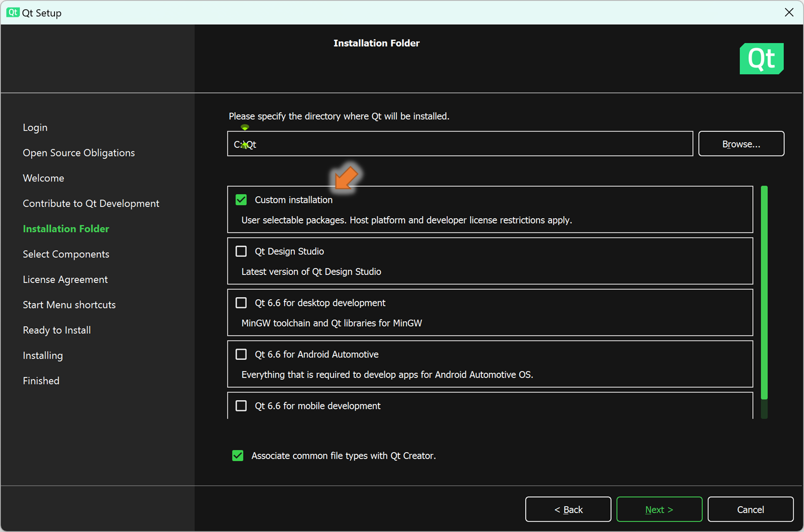Screen dimensions: 804x532
Task: Click 'Everything that is required' Android description
Action: tap(387, 375)
